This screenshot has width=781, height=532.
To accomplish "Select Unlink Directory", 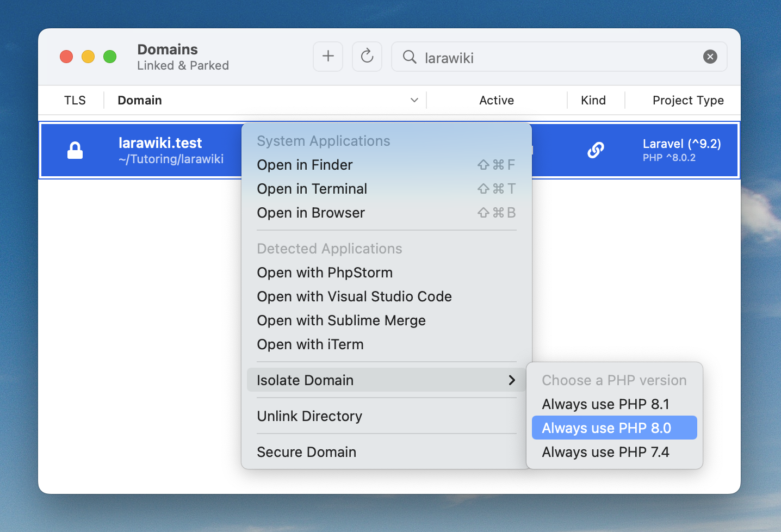I will pos(386,416).
